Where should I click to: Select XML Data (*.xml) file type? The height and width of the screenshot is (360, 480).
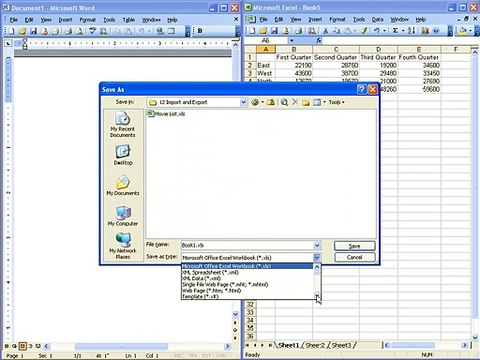click(247, 278)
